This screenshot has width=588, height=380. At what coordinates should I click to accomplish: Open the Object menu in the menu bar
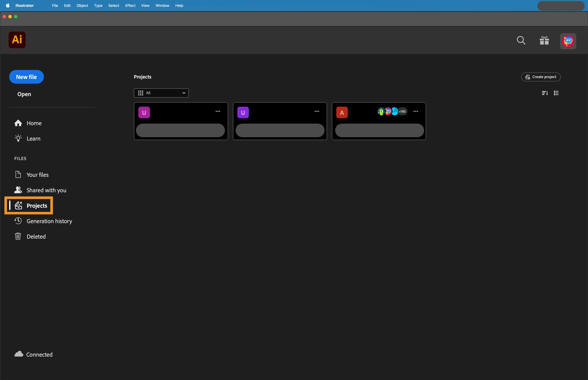(82, 6)
